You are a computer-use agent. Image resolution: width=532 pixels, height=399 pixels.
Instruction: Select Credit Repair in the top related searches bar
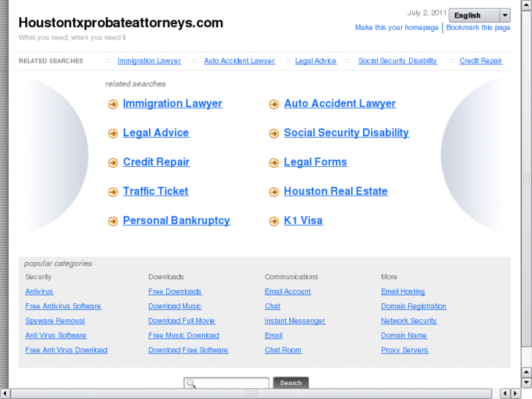[481, 61]
